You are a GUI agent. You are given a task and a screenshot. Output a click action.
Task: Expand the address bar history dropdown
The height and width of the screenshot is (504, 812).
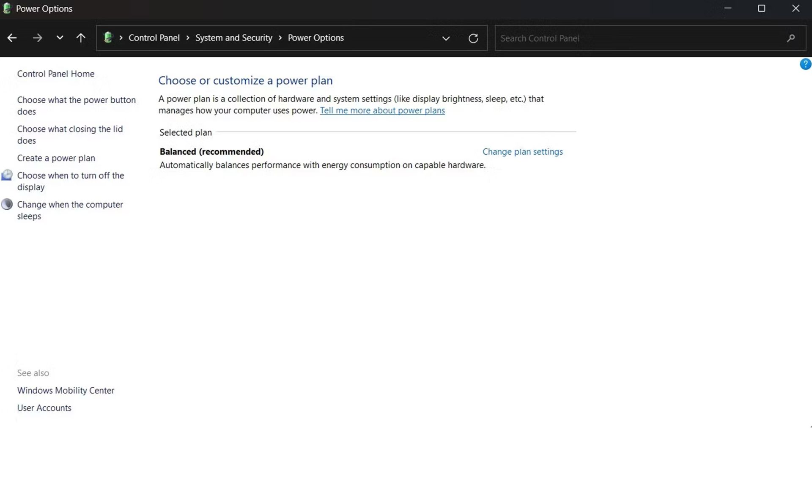pos(446,38)
